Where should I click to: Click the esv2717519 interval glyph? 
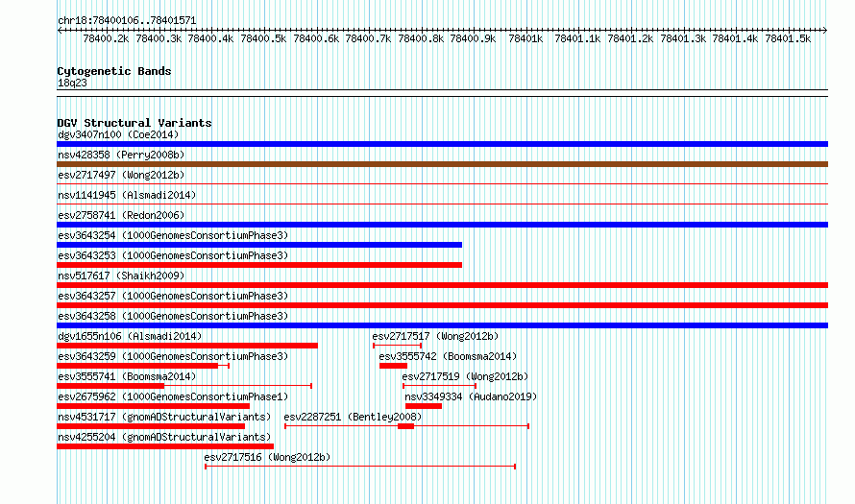tap(439, 386)
